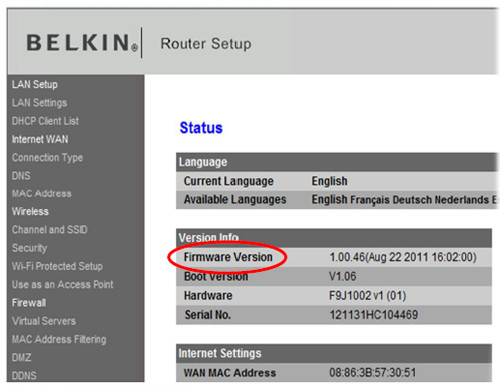Open MAC Address Filtering page

[x=59, y=339]
